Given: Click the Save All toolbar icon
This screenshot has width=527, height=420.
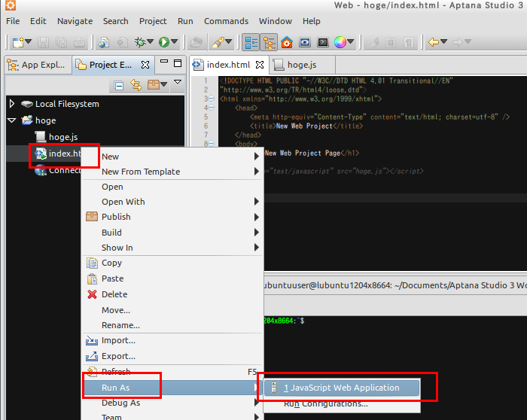Looking at the screenshot, I should click(x=61, y=42).
